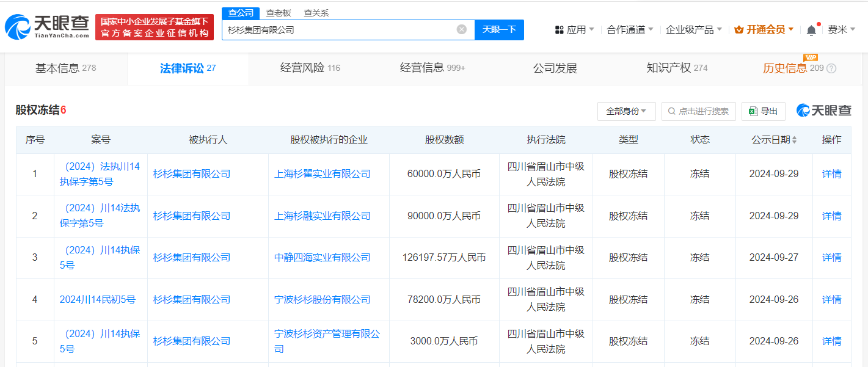Open case (2024)法执川14执保字第5号
The image size is (868, 367).
click(100, 174)
